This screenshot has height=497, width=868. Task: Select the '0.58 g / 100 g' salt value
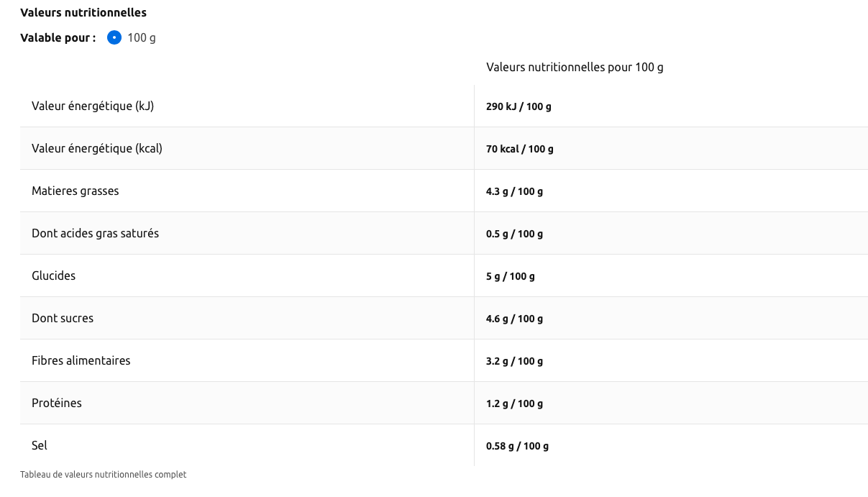[517, 447]
